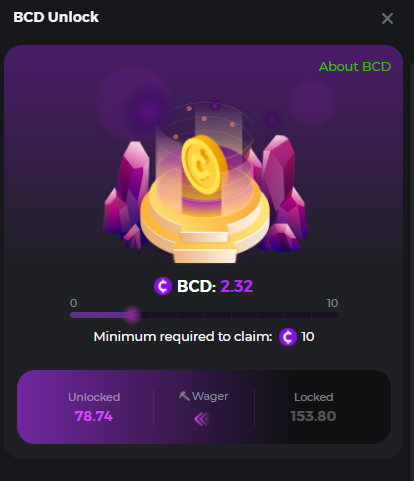Click the BCD coin icon beside 2.32
414x481 pixels.
point(163,286)
